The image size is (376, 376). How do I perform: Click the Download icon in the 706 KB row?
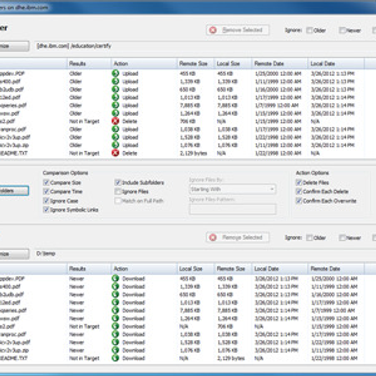point(115,326)
